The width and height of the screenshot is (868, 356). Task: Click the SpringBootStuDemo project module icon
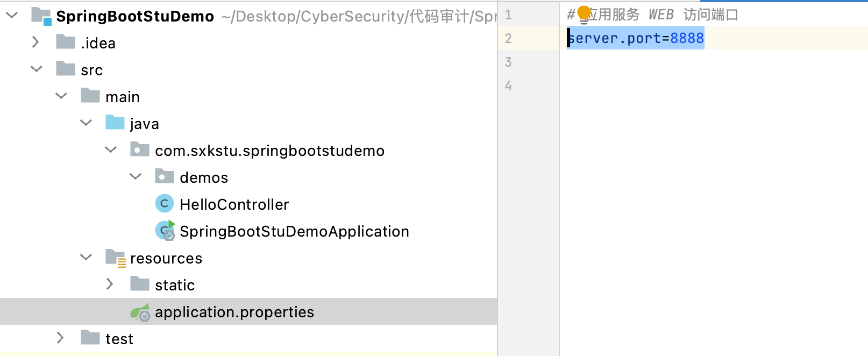click(41, 16)
